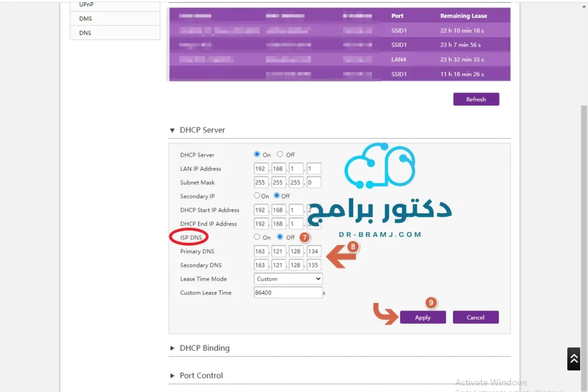
Task: Click the scroll-to-top double chevron icon
Action: (x=573, y=358)
